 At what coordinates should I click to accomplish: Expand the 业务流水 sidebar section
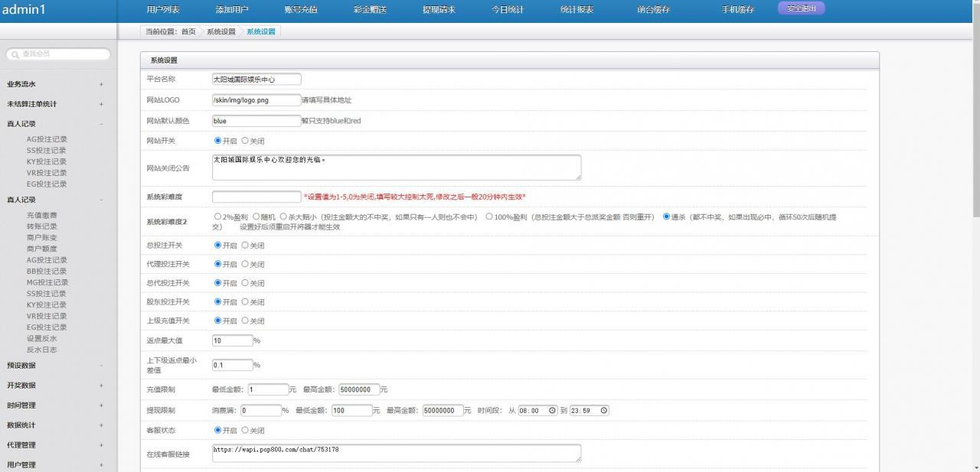pyautogui.click(x=100, y=84)
